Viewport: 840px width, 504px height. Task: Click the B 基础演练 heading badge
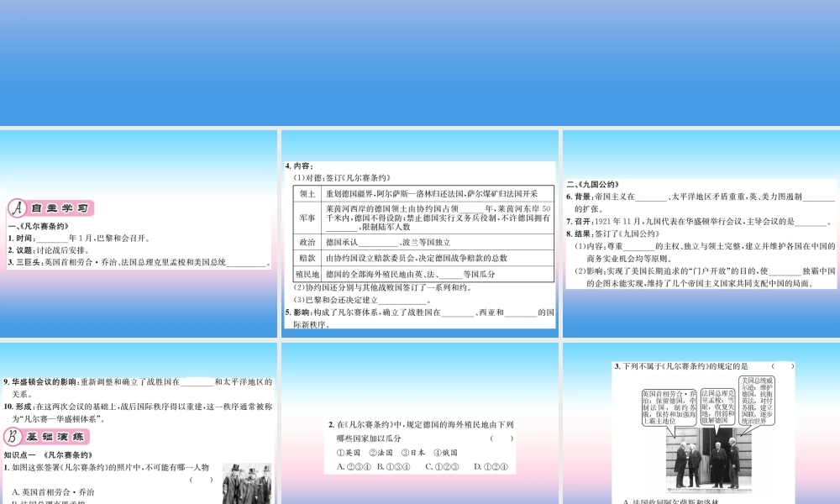tap(46, 437)
